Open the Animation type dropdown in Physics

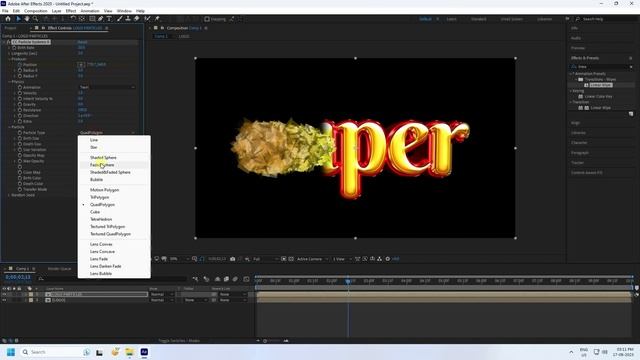click(x=107, y=87)
